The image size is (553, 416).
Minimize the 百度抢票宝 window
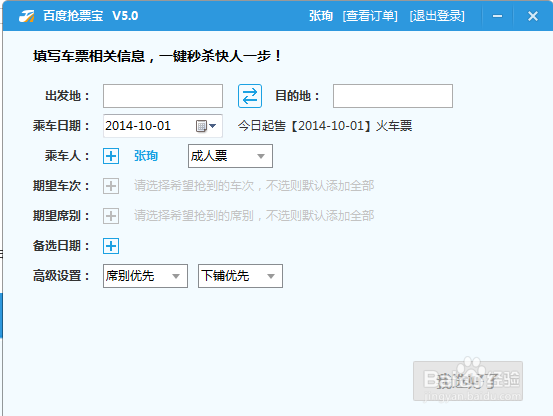coord(497,16)
